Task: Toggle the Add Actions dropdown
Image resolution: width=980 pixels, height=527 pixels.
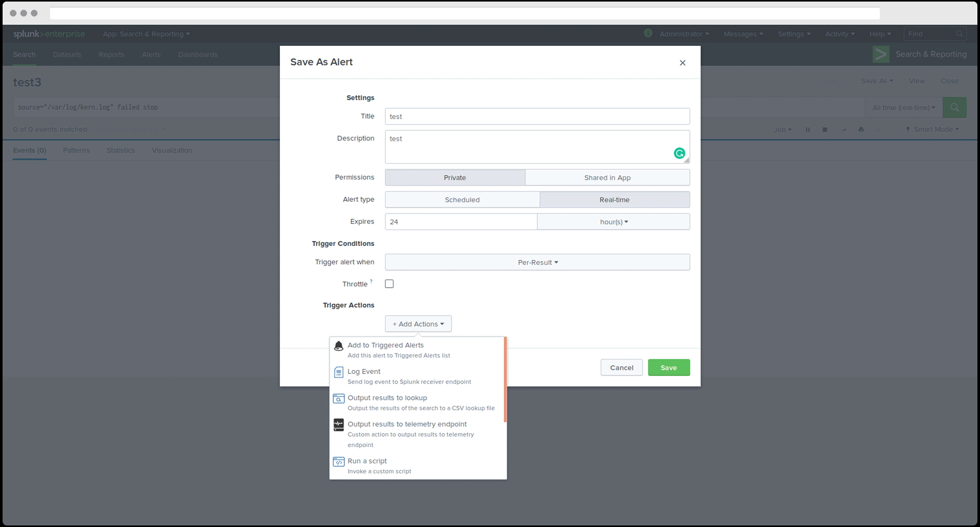Action: coord(418,324)
